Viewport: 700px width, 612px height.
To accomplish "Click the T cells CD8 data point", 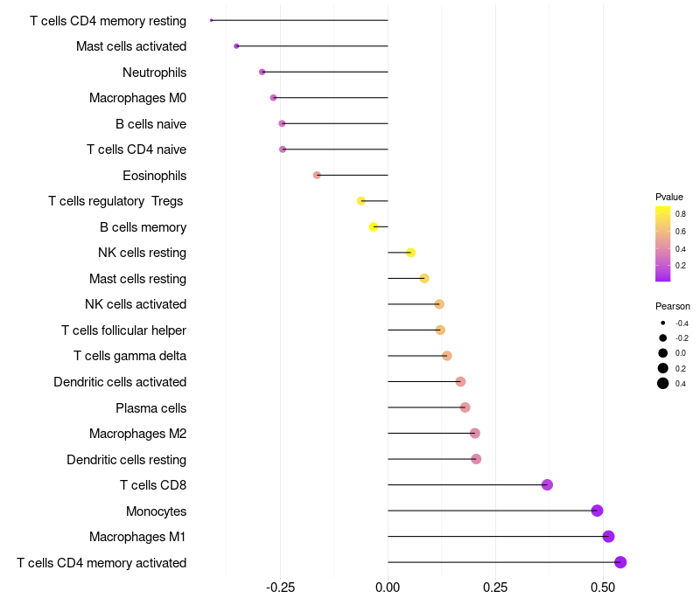I will click(x=547, y=485).
